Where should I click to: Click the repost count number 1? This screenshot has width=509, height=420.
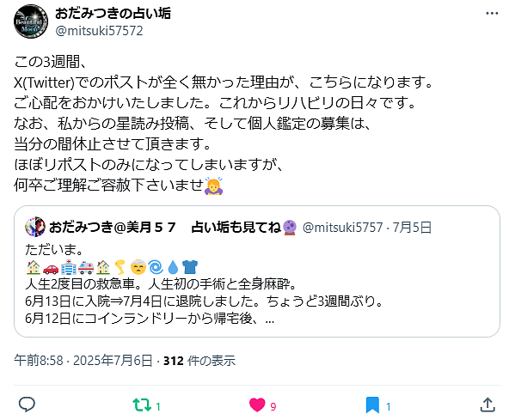tap(158, 407)
